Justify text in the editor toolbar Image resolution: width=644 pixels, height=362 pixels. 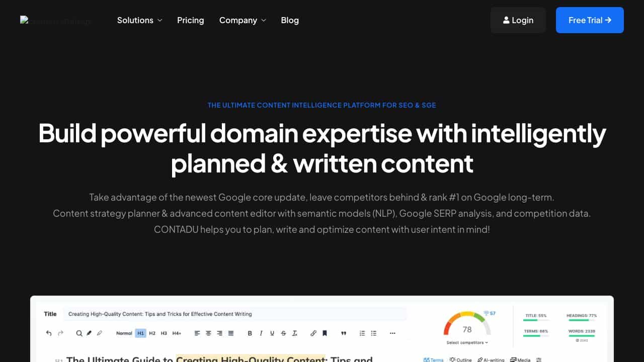231,333
